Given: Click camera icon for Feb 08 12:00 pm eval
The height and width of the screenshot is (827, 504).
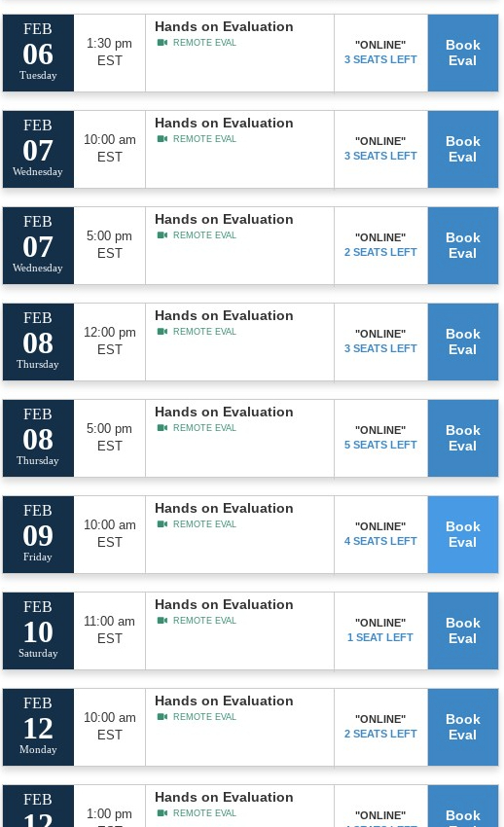Looking at the screenshot, I should 162,332.
